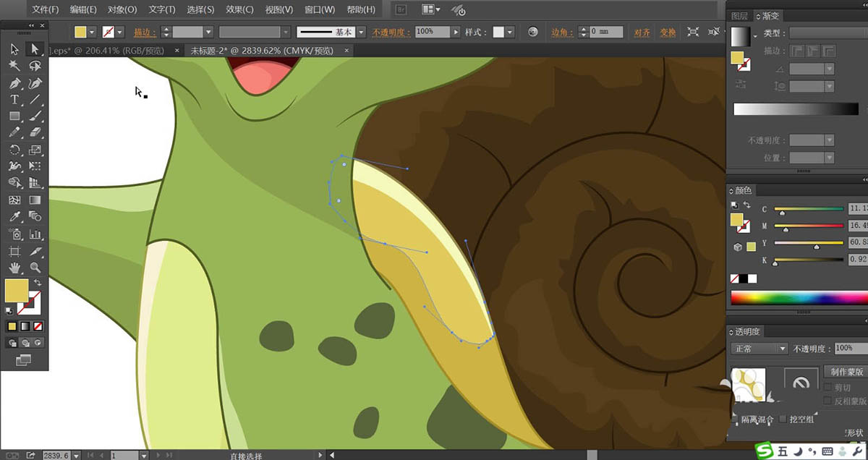
Task: Select the Gradient tool in toolbox
Action: (x=34, y=200)
